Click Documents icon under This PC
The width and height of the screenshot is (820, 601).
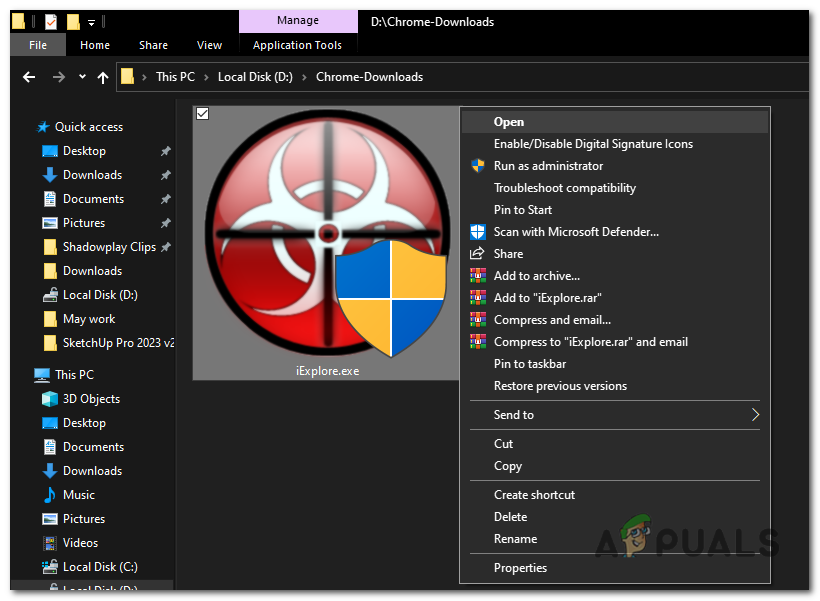click(50, 447)
